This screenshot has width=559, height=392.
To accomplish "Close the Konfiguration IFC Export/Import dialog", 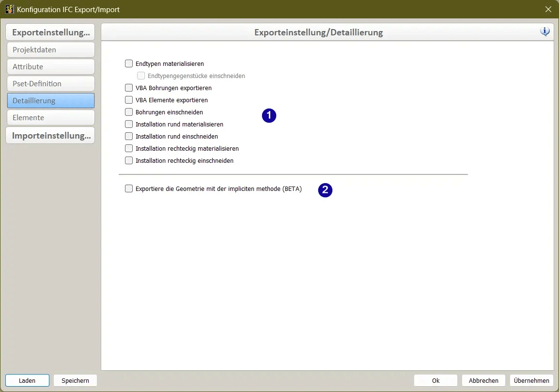I will [548, 9].
